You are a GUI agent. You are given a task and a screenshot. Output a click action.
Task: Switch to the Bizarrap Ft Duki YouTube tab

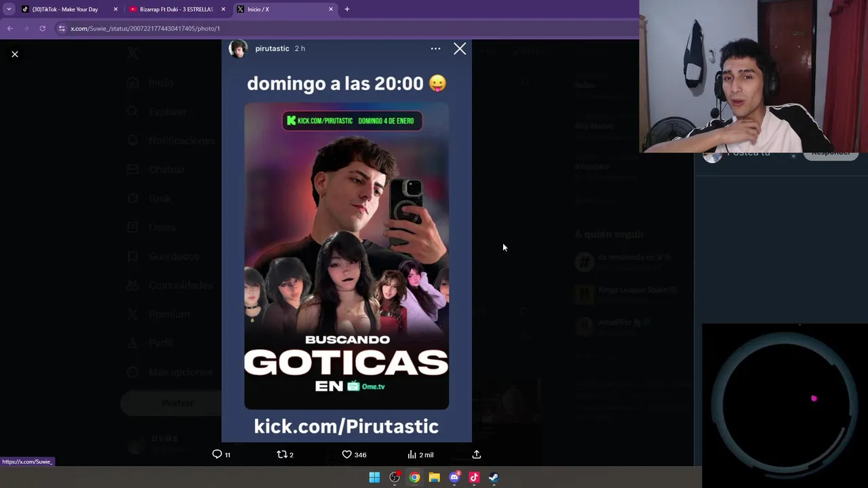pyautogui.click(x=177, y=9)
